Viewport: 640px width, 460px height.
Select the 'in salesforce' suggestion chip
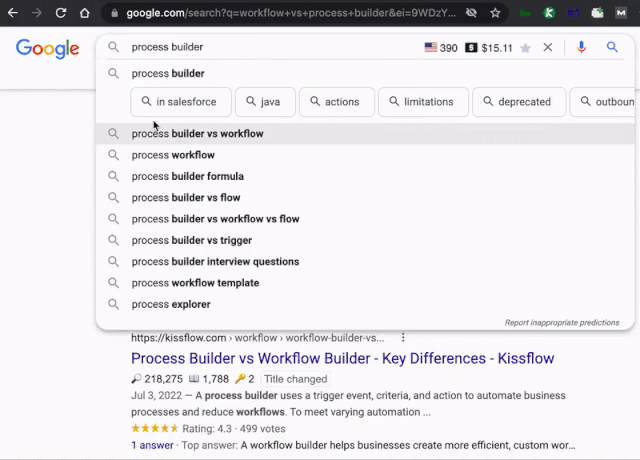pos(181,102)
